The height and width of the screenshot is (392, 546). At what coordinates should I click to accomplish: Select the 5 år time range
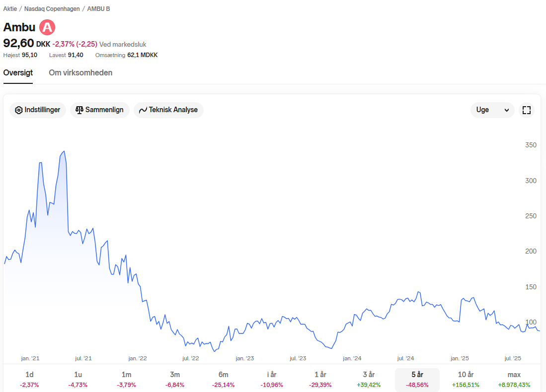[417, 379]
